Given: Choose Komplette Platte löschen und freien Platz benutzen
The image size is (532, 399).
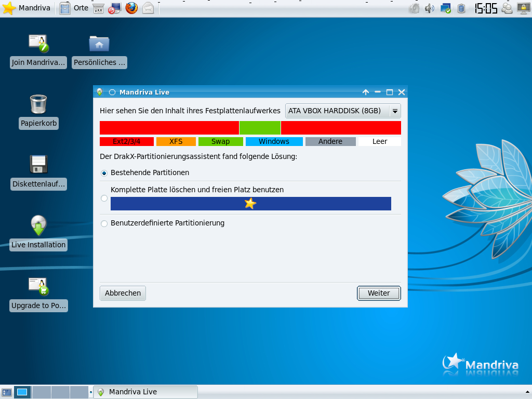Looking at the screenshot, I should [104, 198].
